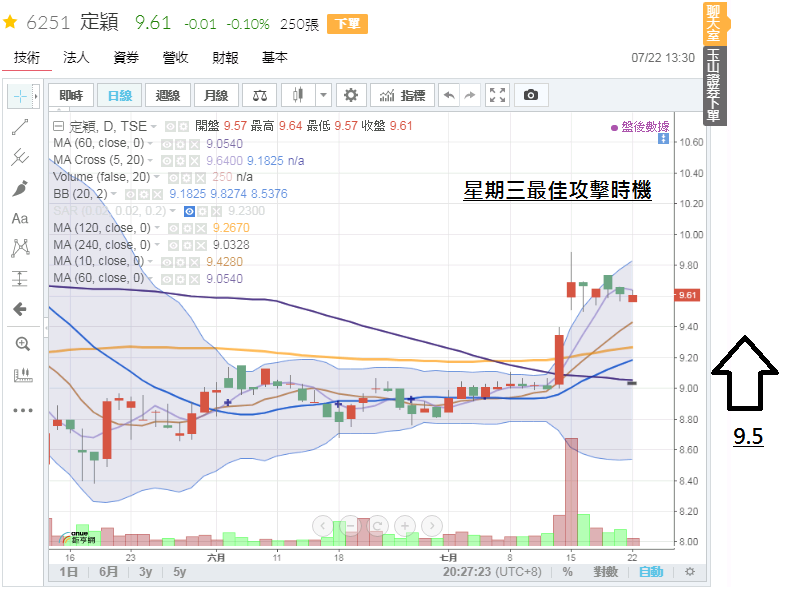The image size is (805, 600).
Task: Select the Aa text annotation tool
Action: [x=20, y=219]
